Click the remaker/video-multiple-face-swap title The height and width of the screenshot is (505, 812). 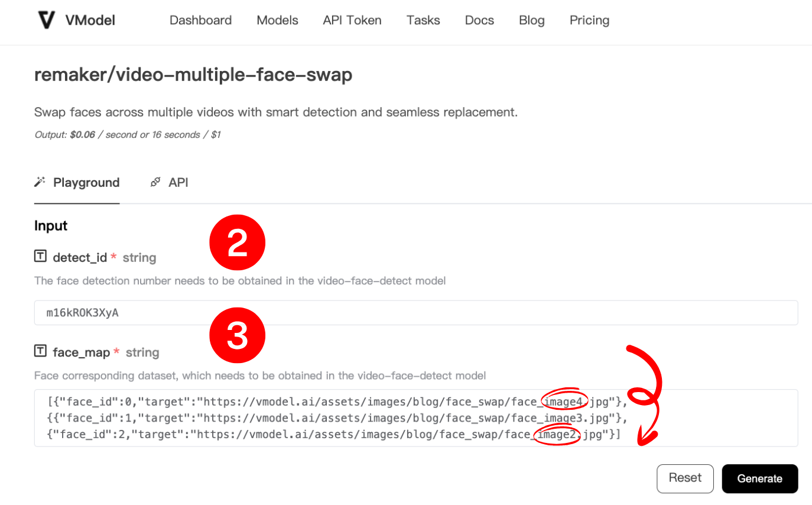point(193,76)
